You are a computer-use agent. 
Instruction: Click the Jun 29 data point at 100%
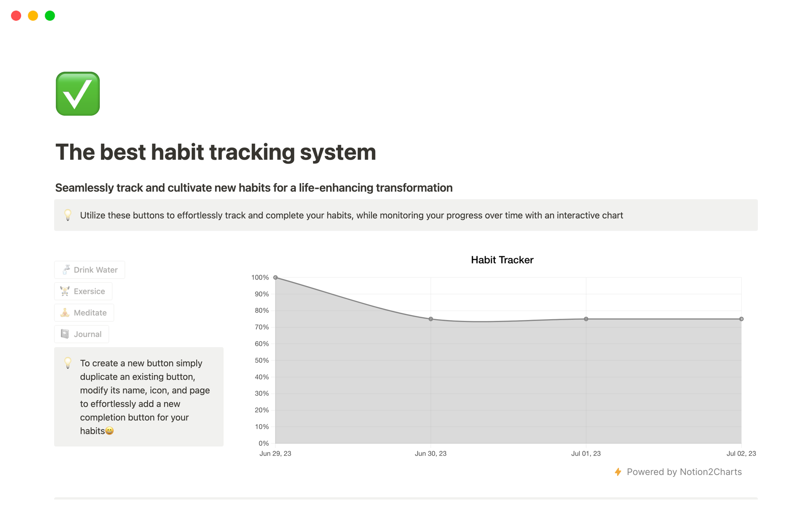click(x=275, y=278)
